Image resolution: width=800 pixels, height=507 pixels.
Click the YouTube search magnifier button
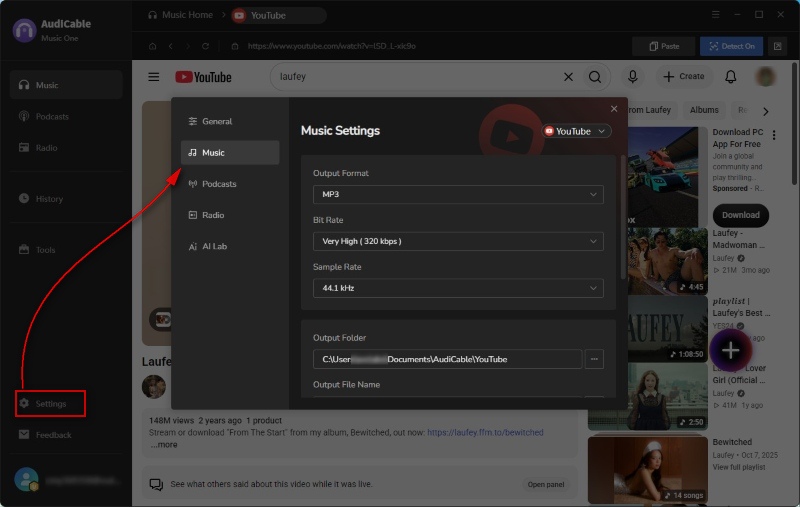point(595,77)
